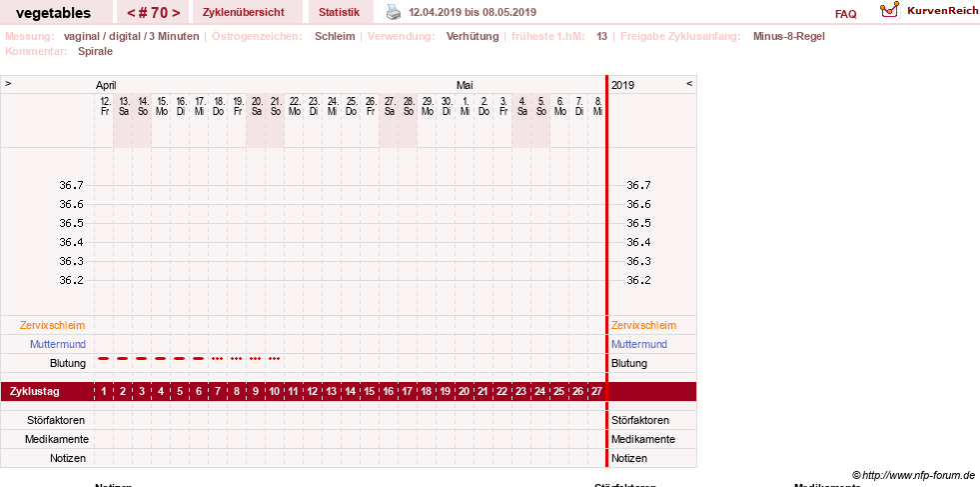Open the FAQ link

[845, 14]
